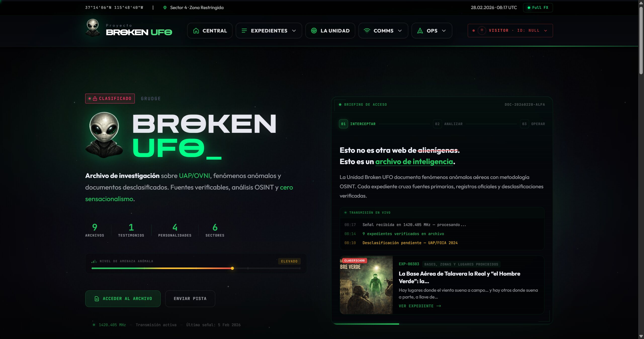Click the lock icon in CLASIFICADO badge
644x339 pixels.
pos(95,99)
